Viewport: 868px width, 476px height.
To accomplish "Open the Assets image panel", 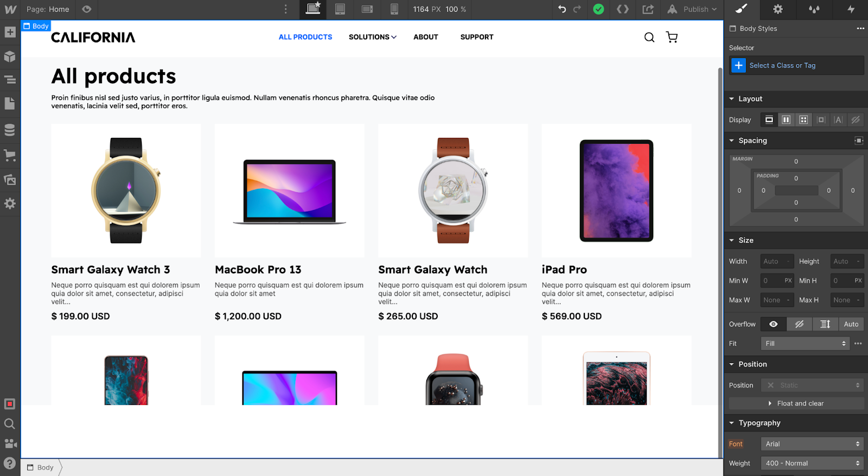I will pos(10,180).
